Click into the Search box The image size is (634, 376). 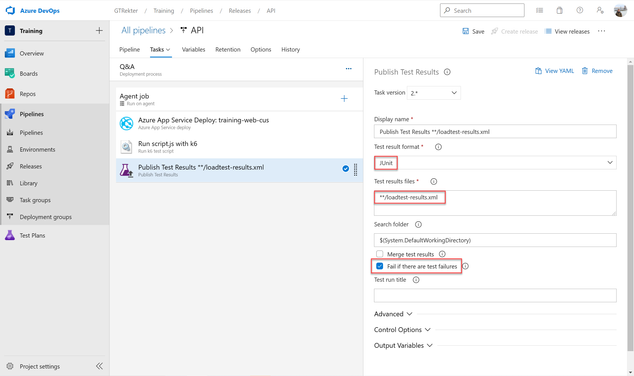482,11
